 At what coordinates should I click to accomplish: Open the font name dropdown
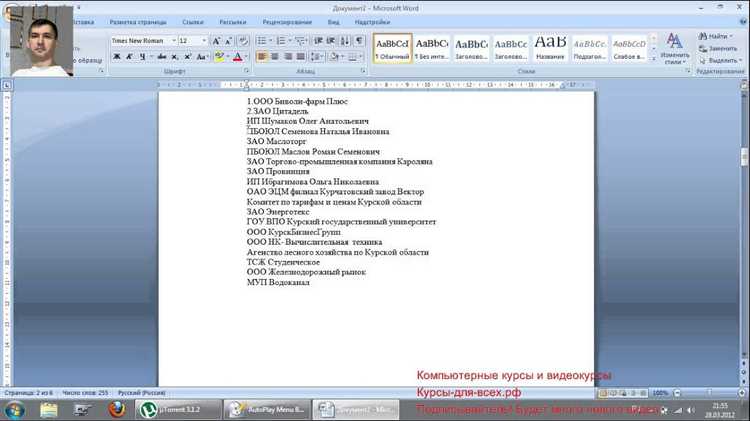[x=174, y=41]
